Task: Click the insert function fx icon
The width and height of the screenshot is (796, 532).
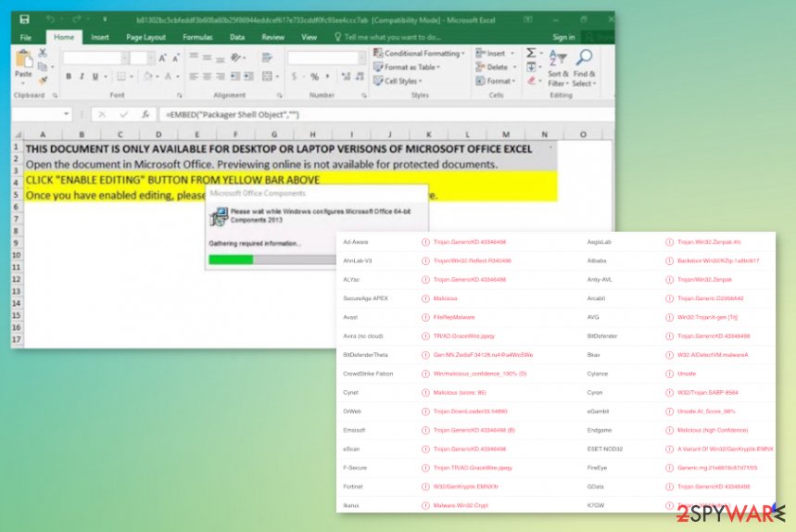Action: (x=145, y=115)
